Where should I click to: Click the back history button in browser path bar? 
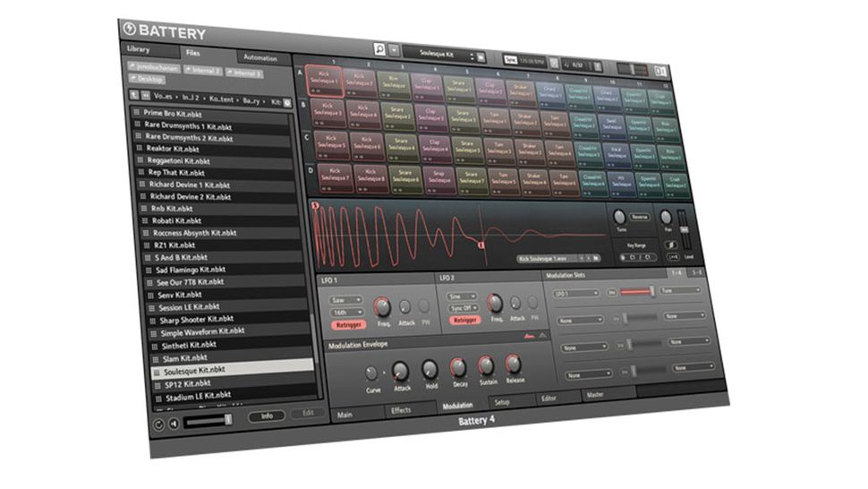[146, 95]
